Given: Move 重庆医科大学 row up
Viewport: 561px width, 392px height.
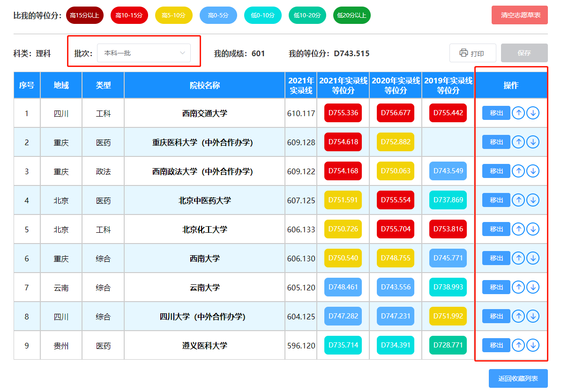Looking at the screenshot, I should [x=518, y=142].
